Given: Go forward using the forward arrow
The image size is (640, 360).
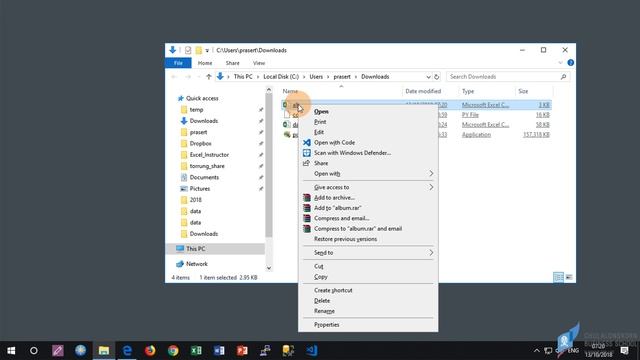Looking at the screenshot, I should (x=188, y=77).
